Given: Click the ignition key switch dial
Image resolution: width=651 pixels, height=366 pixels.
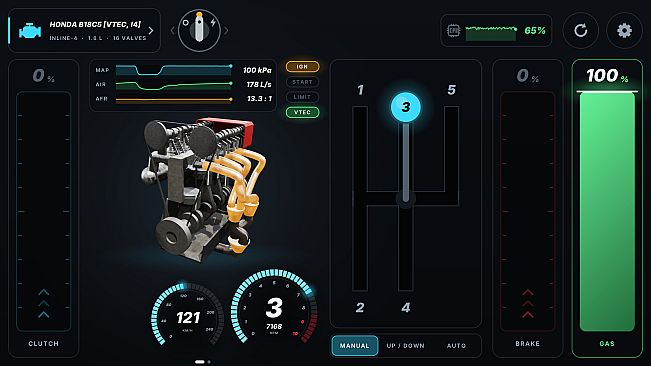Looking at the screenshot, I should point(199,30).
